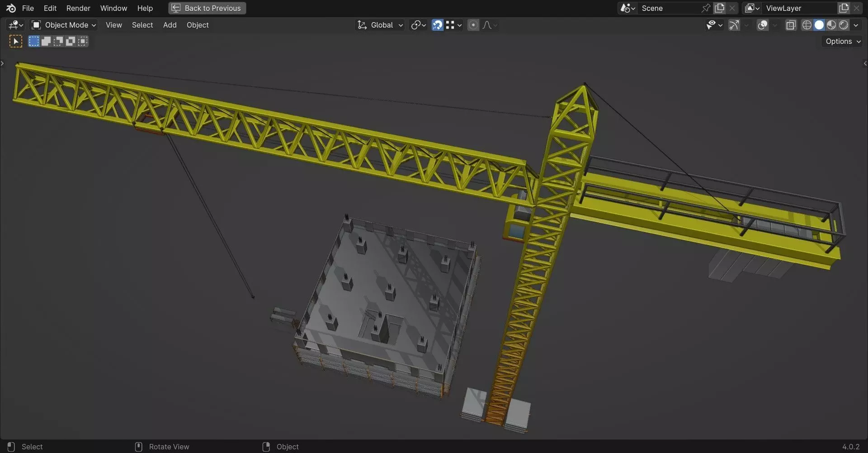The image size is (868, 453).
Task: Toggle proportional editing icon
Action: (473, 25)
